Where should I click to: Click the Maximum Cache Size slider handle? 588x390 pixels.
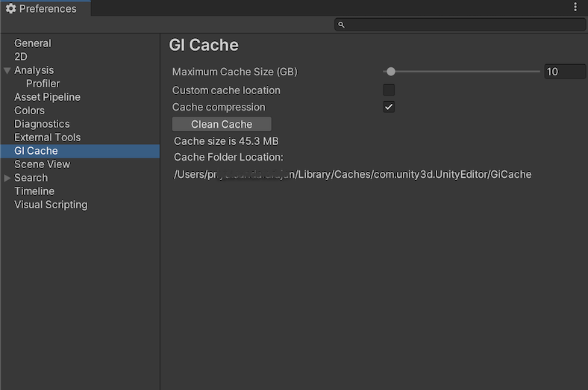[391, 72]
